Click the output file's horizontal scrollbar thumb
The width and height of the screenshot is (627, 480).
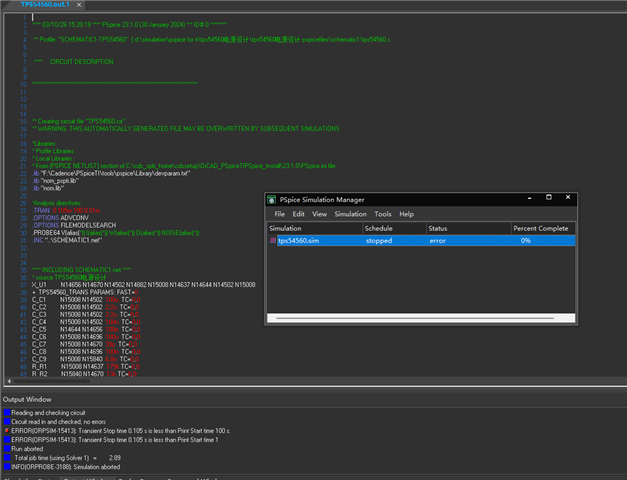click(52, 381)
